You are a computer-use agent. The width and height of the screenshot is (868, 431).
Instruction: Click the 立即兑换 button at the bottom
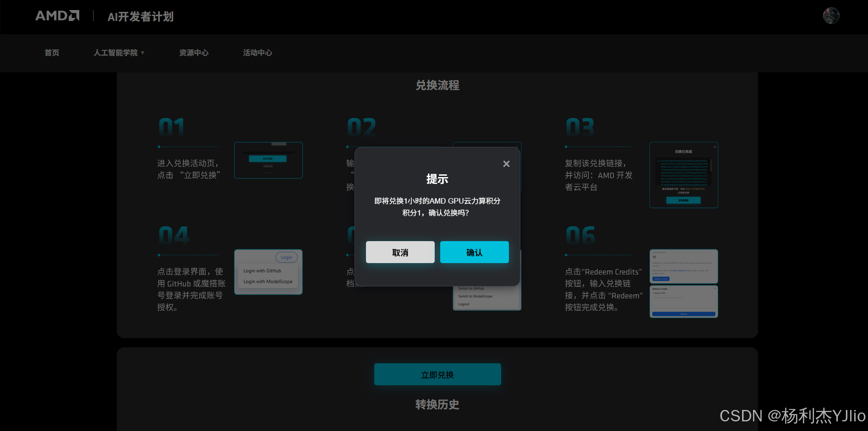437,374
